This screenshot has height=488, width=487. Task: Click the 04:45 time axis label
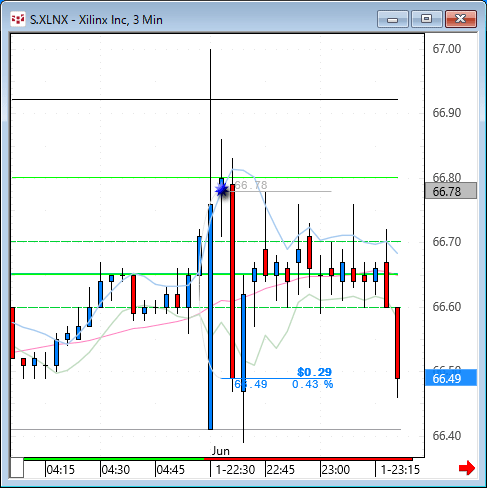tap(171, 470)
